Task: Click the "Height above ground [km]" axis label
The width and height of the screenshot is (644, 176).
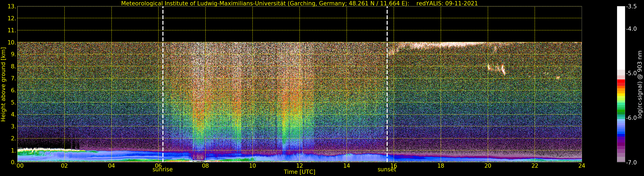Action: pyautogui.click(x=3, y=84)
